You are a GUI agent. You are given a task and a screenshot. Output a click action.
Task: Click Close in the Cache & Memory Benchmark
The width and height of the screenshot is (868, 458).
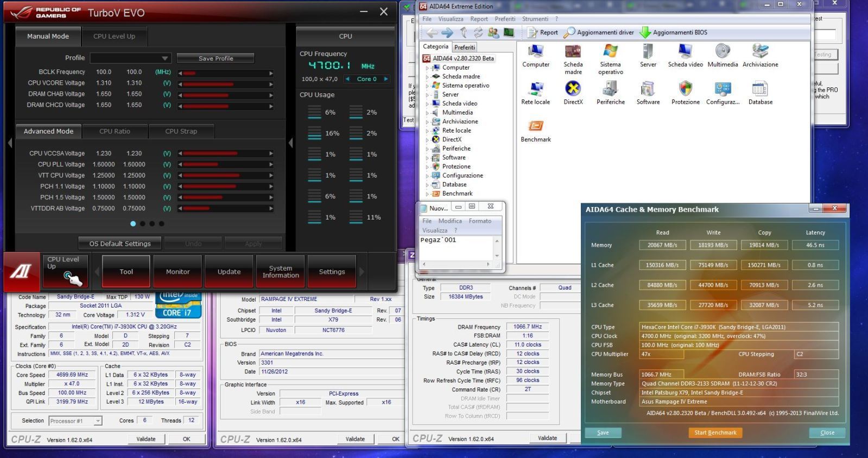click(827, 432)
